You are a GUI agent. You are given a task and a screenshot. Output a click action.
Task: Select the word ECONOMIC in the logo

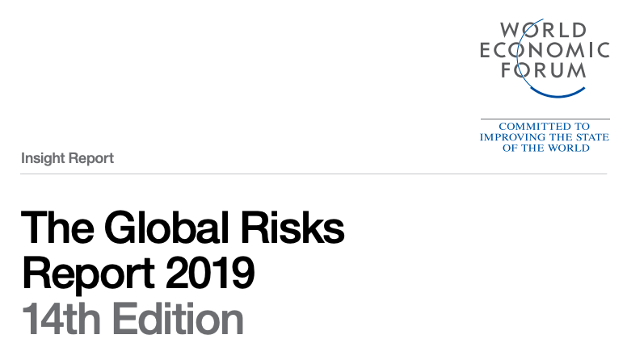(545, 50)
